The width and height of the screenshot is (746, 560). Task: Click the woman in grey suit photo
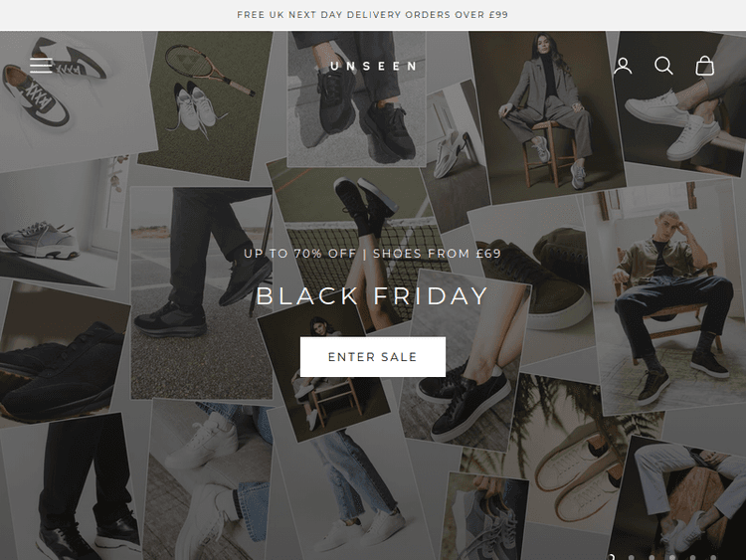pos(546,114)
